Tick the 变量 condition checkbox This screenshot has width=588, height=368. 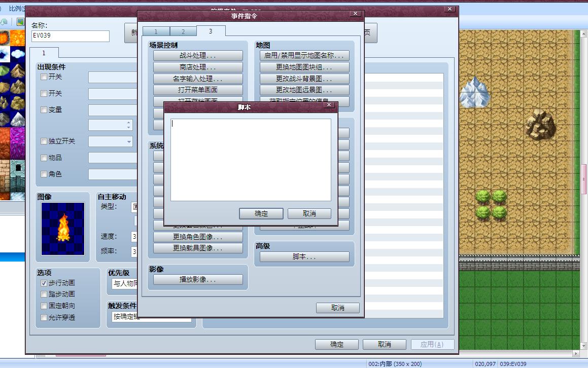click(44, 110)
